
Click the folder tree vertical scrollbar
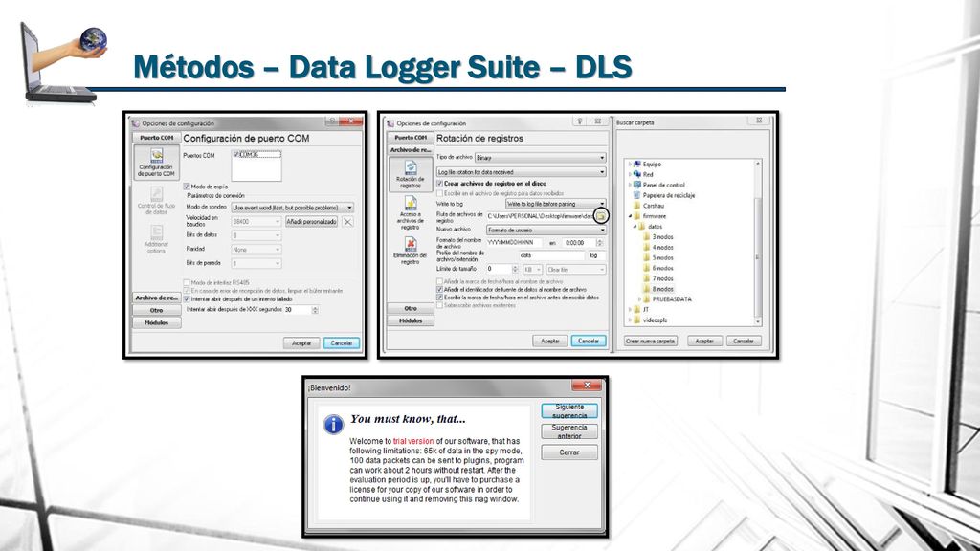[x=758, y=242]
